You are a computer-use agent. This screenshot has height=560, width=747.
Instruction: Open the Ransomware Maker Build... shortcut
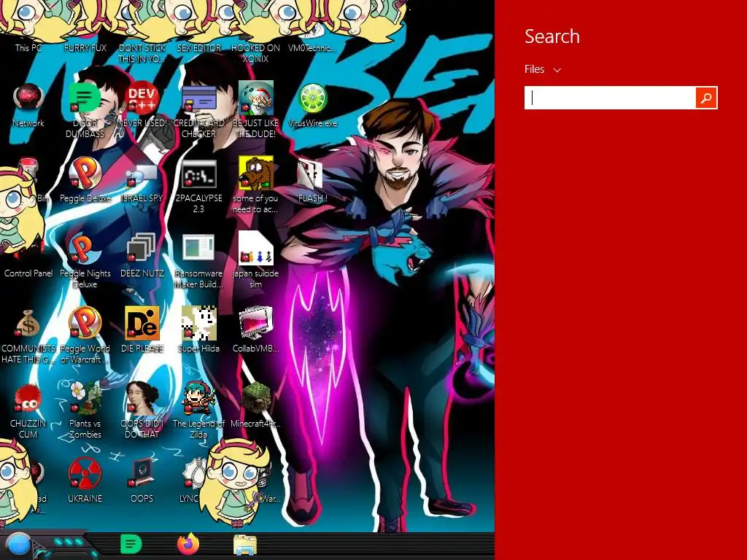point(198,249)
